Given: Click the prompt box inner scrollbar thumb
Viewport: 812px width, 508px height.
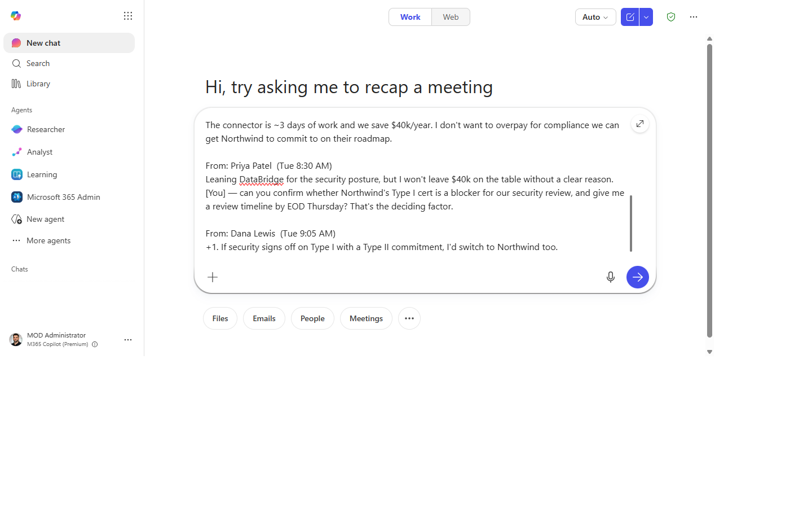Looking at the screenshot, I should pos(631,223).
